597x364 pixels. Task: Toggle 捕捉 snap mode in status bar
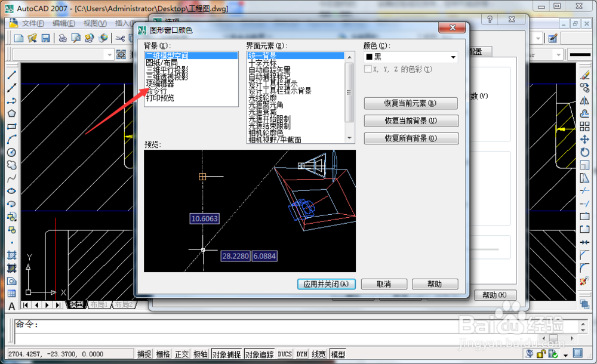(144, 354)
